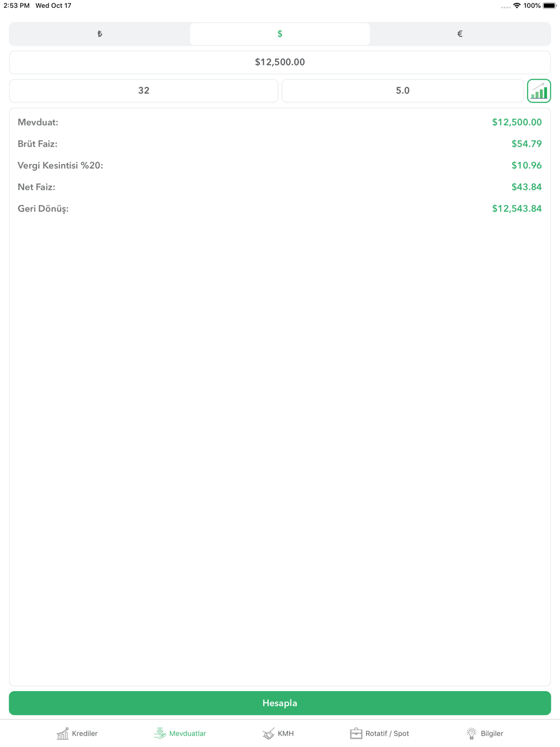The height and width of the screenshot is (747, 560).
Task: Go to the Rotatif / Spot tab
Action: [x=380, y=733]
